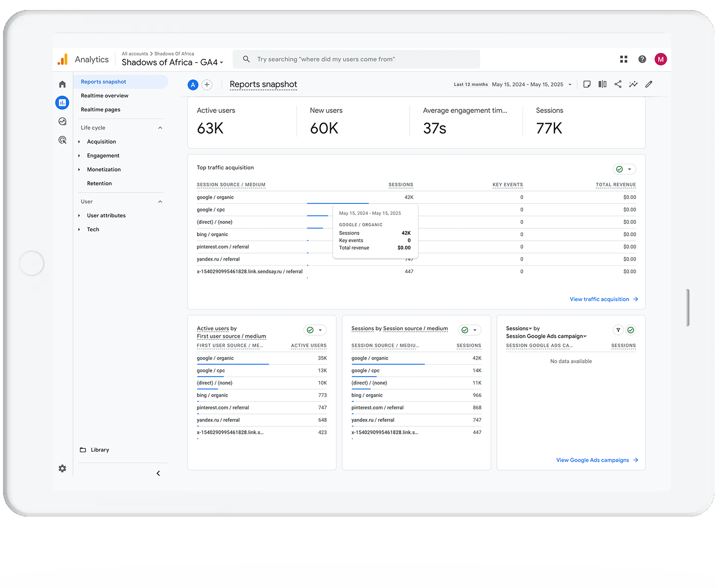Open the Google apps grid icon
The height and width of the screenshot is (588, 723).
(x=624, y=59)
